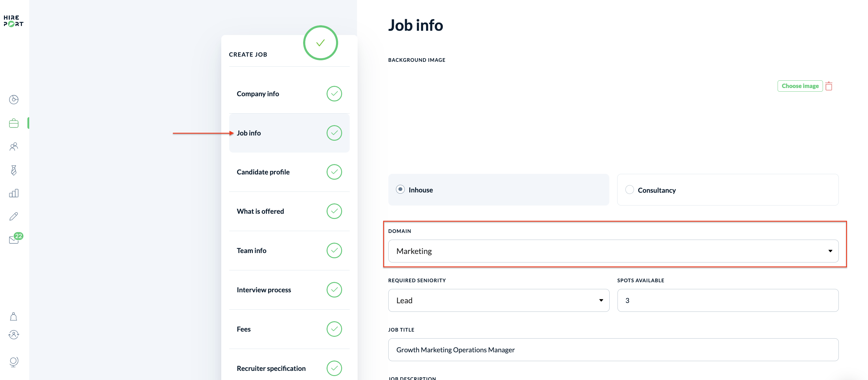
Task: Click the globe language icon
Action: pos(13,362)
